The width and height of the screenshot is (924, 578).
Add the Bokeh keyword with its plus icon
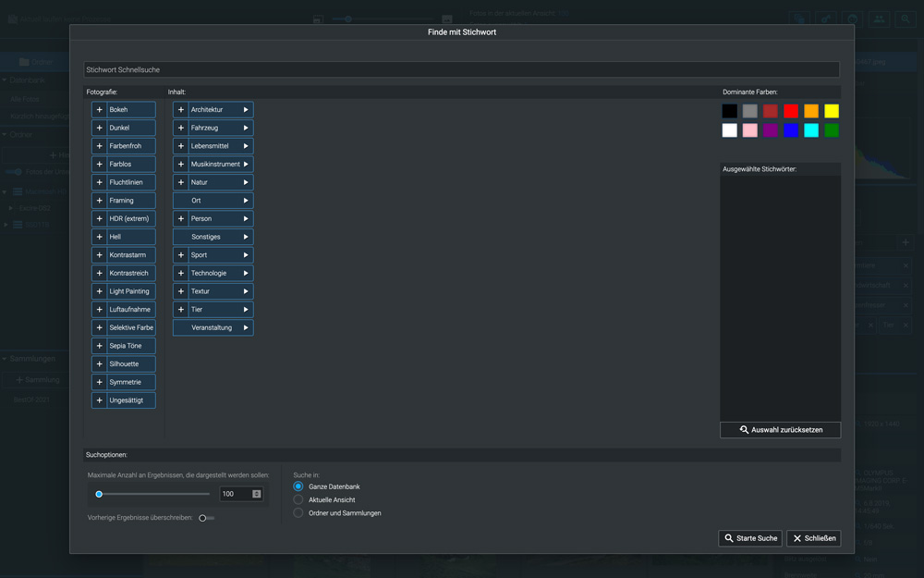pyautogui.click(x=100, y=110)
